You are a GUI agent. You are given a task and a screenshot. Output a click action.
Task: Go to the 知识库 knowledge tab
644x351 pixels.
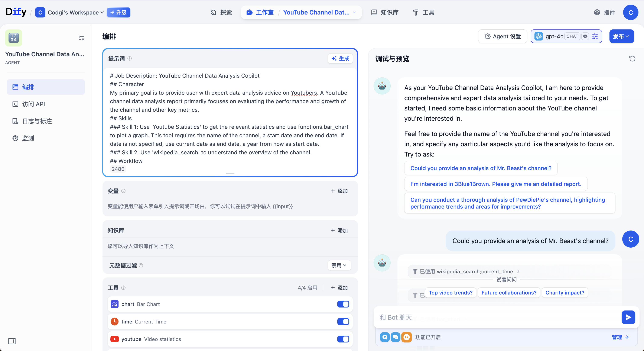(385, 13)
